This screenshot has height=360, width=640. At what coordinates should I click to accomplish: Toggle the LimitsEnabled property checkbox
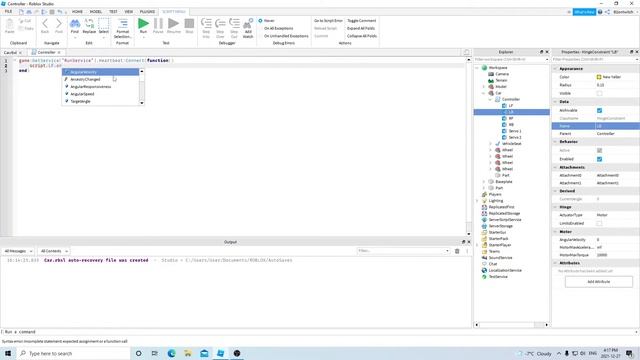point(599,224)
